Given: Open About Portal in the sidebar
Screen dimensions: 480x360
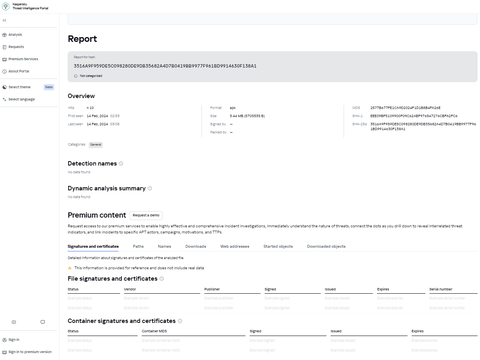Looking at the screenshot, I should tap(16, 71).
